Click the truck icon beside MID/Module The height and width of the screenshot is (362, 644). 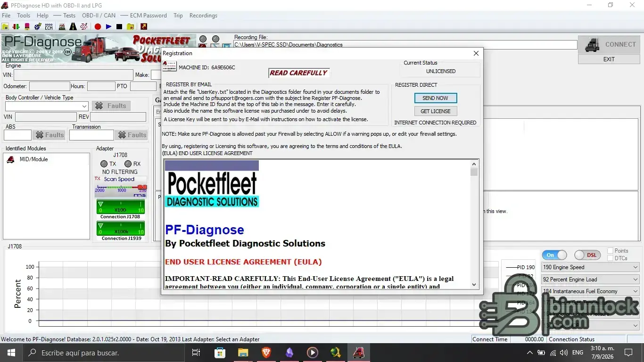click(10, 159)
